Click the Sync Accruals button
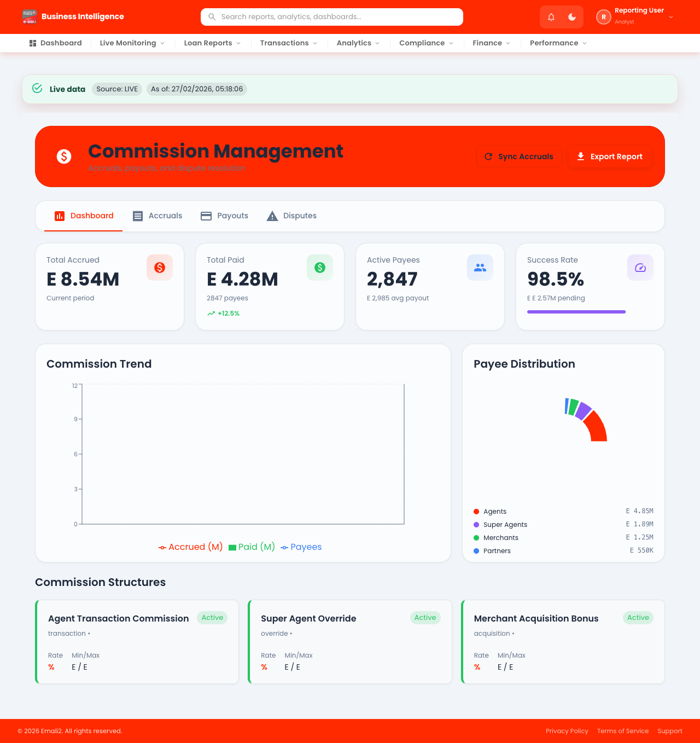 tap(519, 156)
